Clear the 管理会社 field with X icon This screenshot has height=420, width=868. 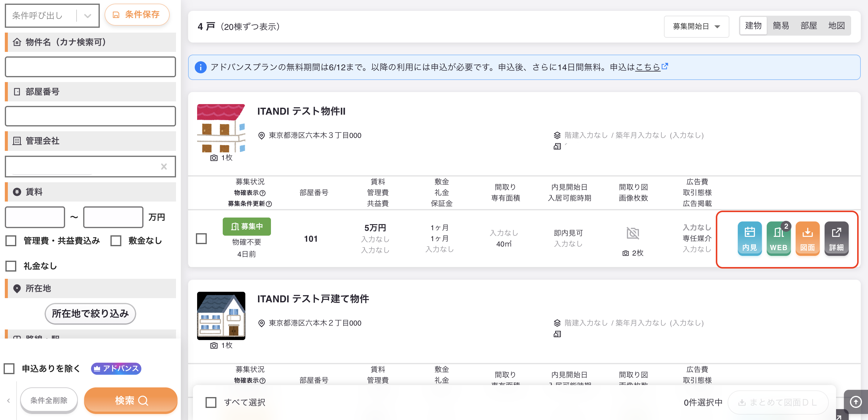(164, 166)
